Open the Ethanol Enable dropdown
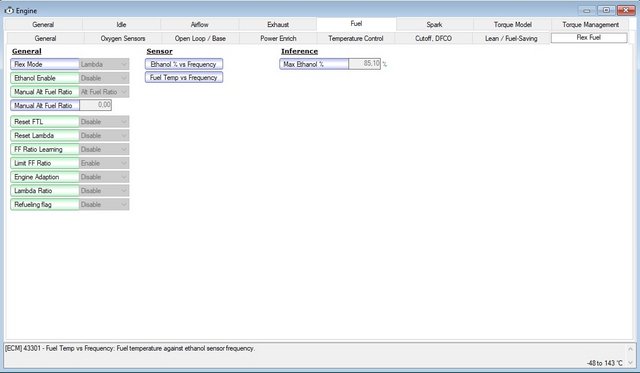This screenshot has width=640, height=373. tap(104, 78)
